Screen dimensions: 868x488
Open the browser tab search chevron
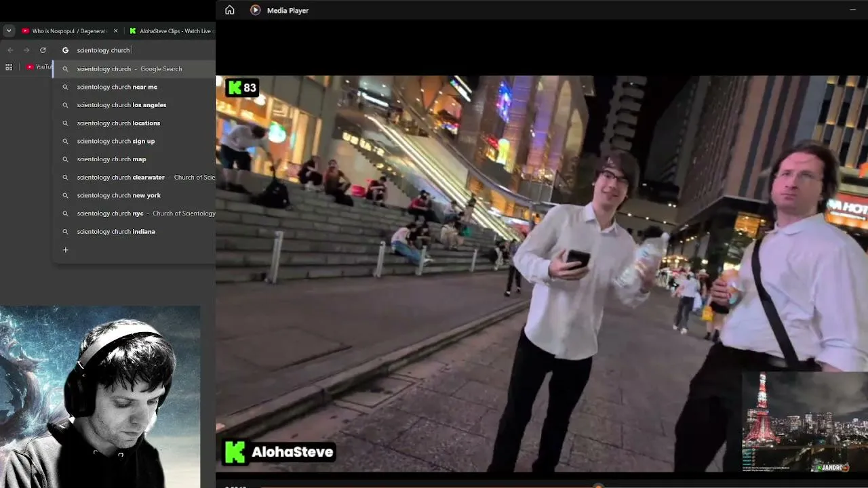pyautogui.click(x=9, y=30)
